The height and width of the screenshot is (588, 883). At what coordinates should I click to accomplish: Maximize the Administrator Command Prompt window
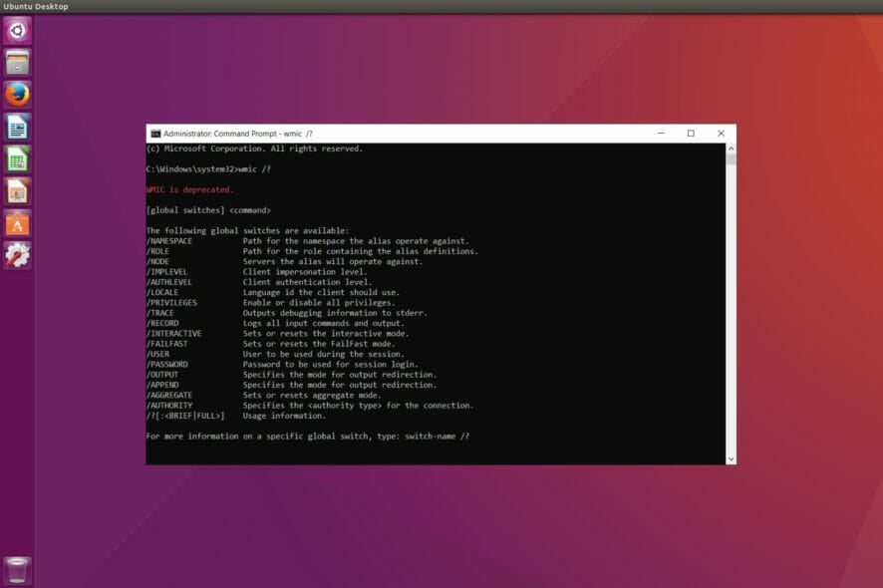coord(691,132)
